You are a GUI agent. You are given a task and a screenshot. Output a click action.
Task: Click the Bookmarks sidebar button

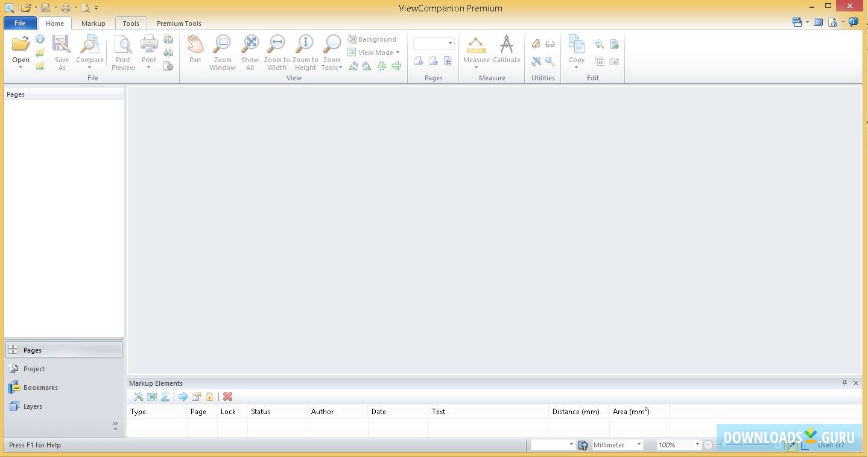tap(40, 388)
